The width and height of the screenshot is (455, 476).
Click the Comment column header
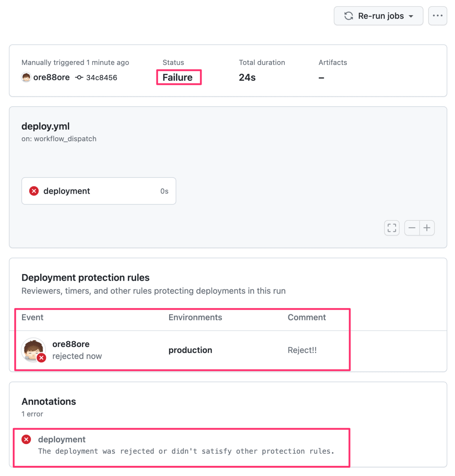(307, 317)
